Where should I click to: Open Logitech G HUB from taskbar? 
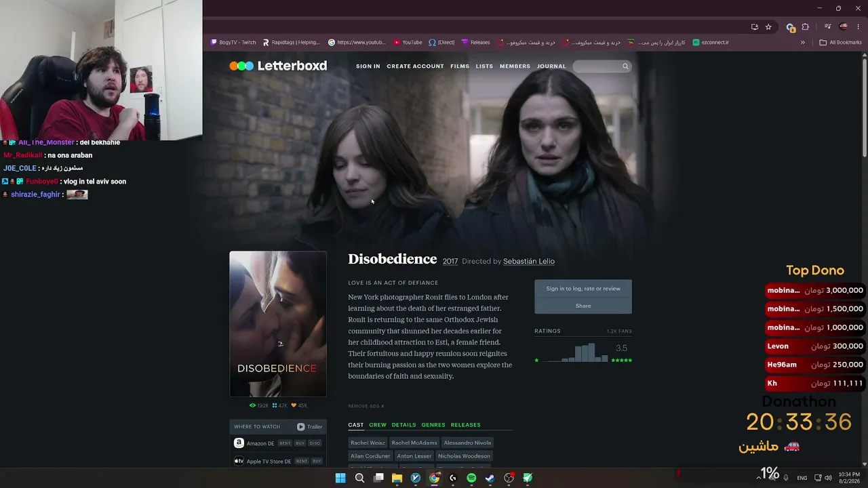pyautogui.click(x=452, y=478)
